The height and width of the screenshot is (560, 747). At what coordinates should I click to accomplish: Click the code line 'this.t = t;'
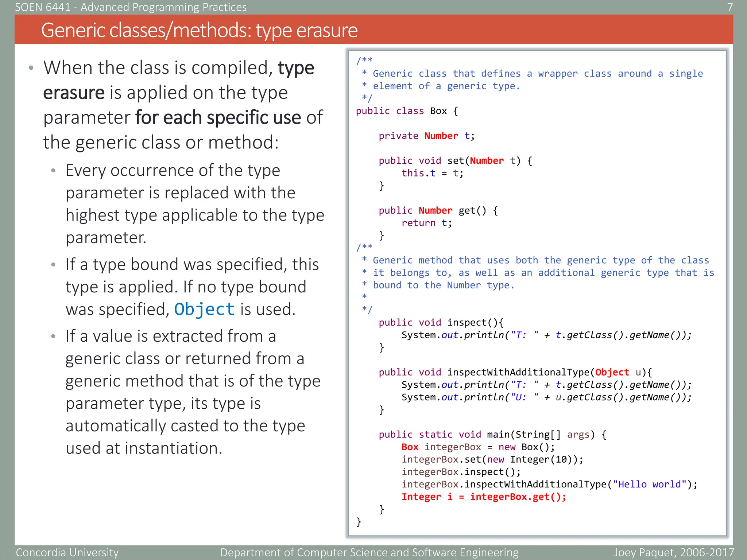pyautogui.click(x=432, y=173)
